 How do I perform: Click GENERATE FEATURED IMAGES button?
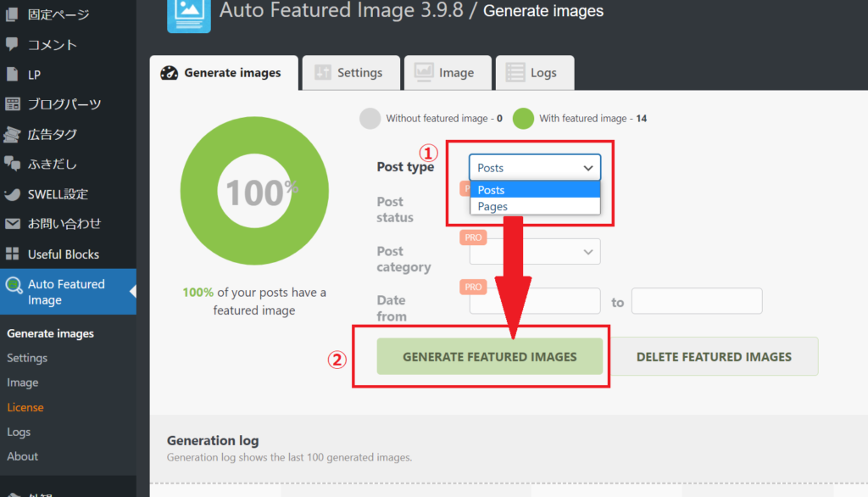489,357
